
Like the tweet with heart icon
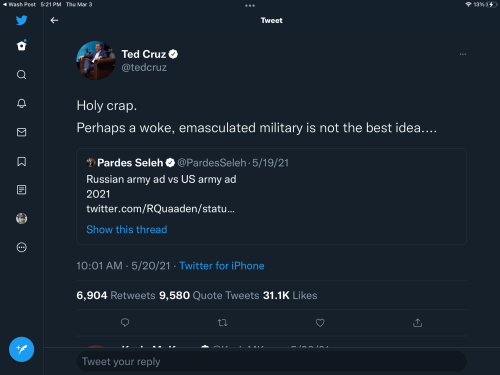pos(320,323)
